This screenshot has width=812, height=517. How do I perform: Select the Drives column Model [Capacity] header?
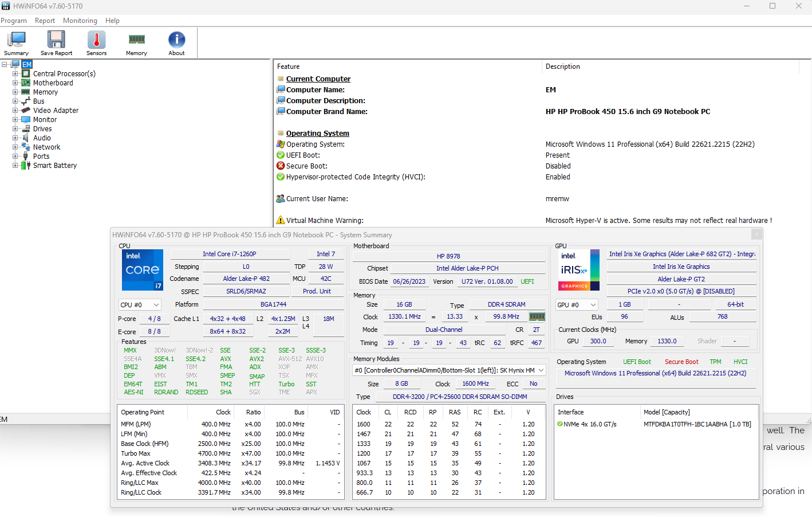pos(667,413)
